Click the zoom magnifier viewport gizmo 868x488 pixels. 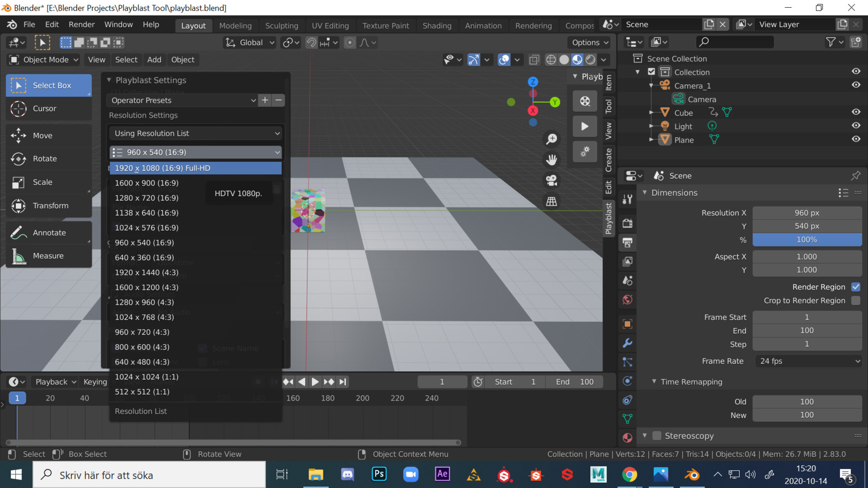tap(552, 139)
